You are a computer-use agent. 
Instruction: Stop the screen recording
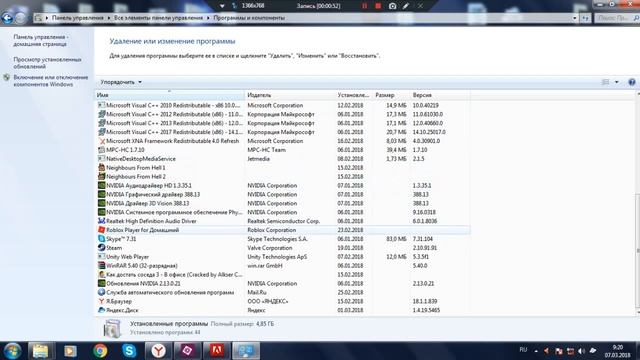(378, 6)
